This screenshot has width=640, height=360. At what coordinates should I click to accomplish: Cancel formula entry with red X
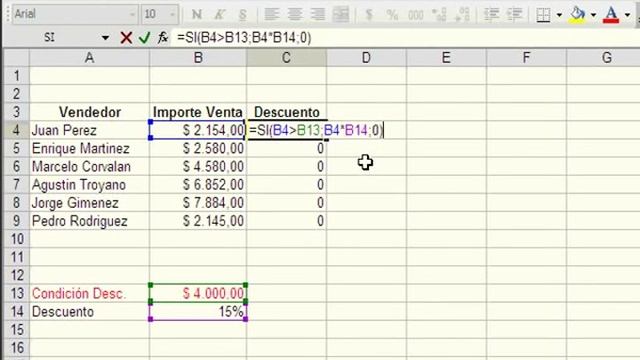126,38
